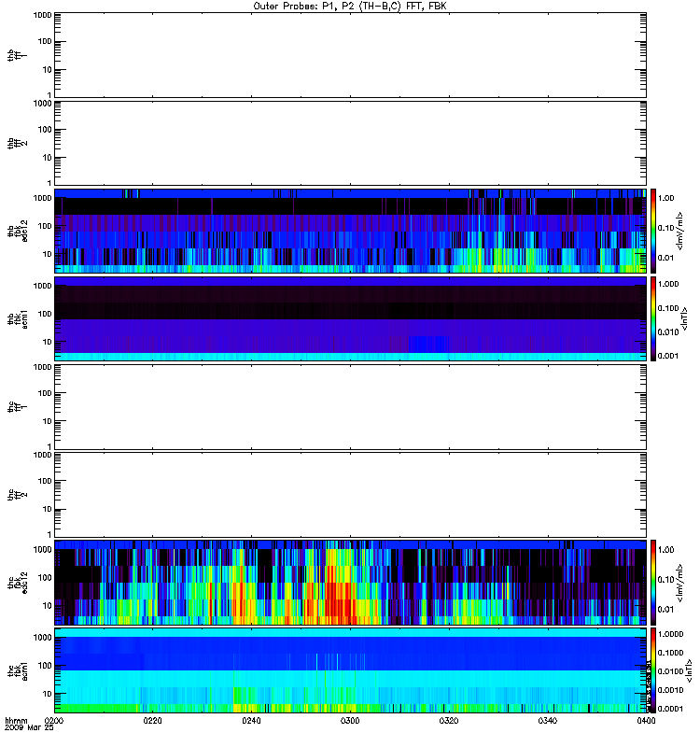Click the '<|nT|>' unit label beside thb scm1
This screenshot has width=700, height=747.
click(685, 318)
